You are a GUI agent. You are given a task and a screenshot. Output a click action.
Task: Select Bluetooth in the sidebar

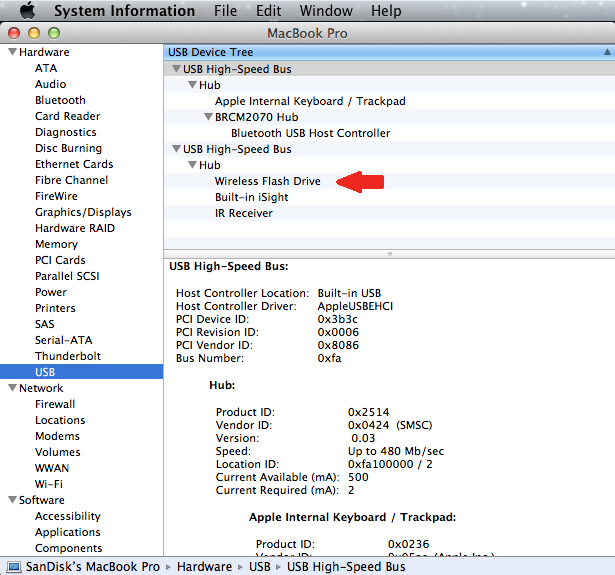coord(60,100)
